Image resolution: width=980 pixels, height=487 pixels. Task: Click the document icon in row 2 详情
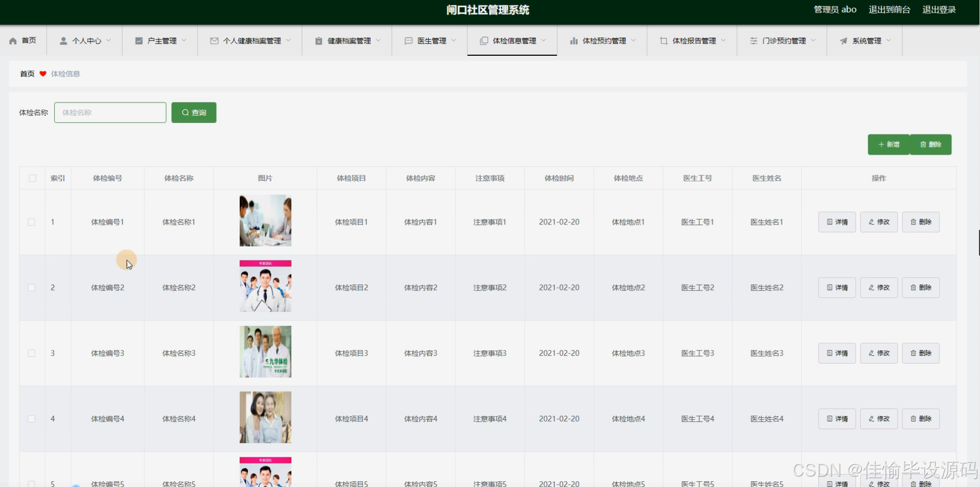(829, 288)
